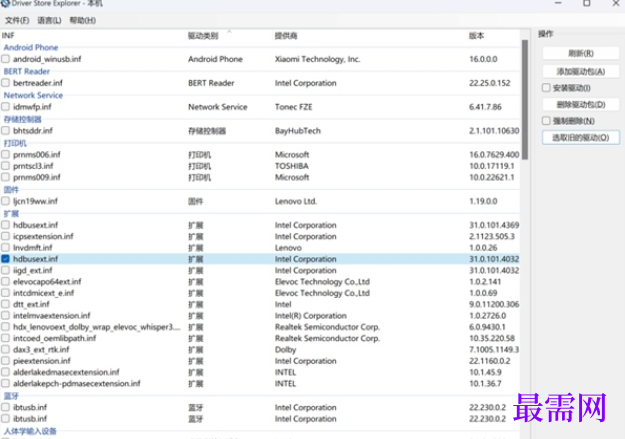This screenshot has width=625, height=439.
Task: Select the pieextension.inf row name
Action: coord(42,361)
